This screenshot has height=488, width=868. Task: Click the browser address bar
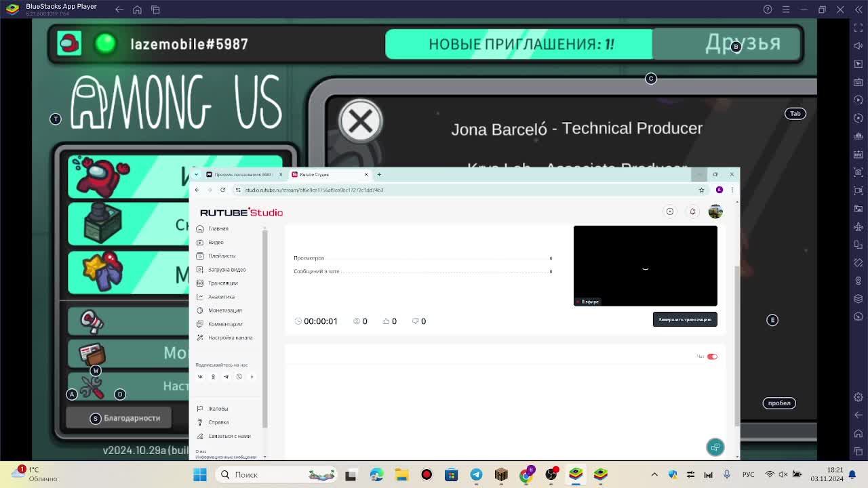(468, 190)
